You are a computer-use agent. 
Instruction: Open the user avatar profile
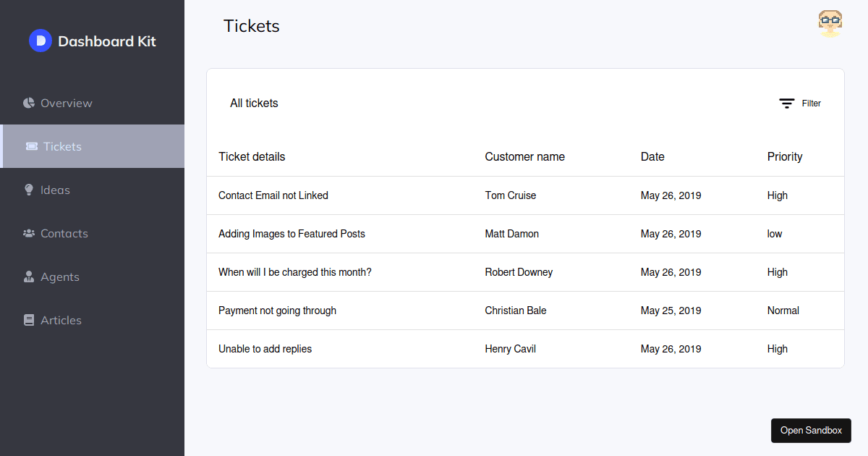(830, 24)
